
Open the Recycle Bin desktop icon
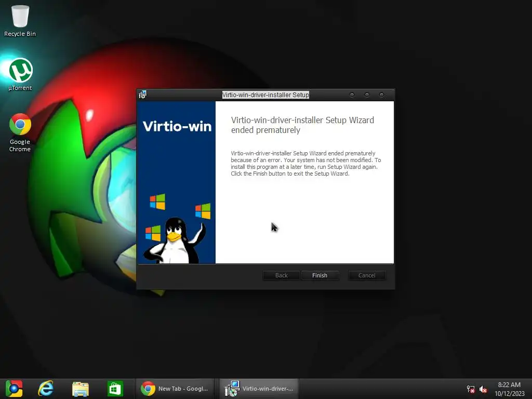[20, 20]
